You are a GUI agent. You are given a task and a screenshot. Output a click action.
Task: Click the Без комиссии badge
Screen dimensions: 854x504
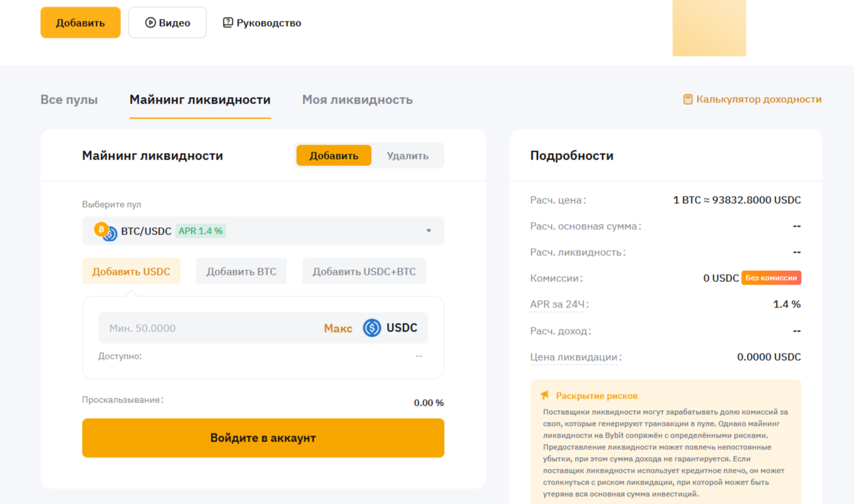click(771, 278)
